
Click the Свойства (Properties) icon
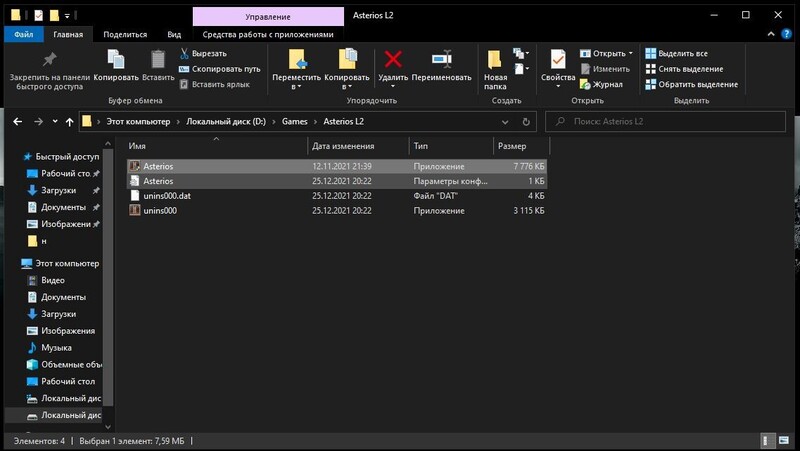[558, 60]
